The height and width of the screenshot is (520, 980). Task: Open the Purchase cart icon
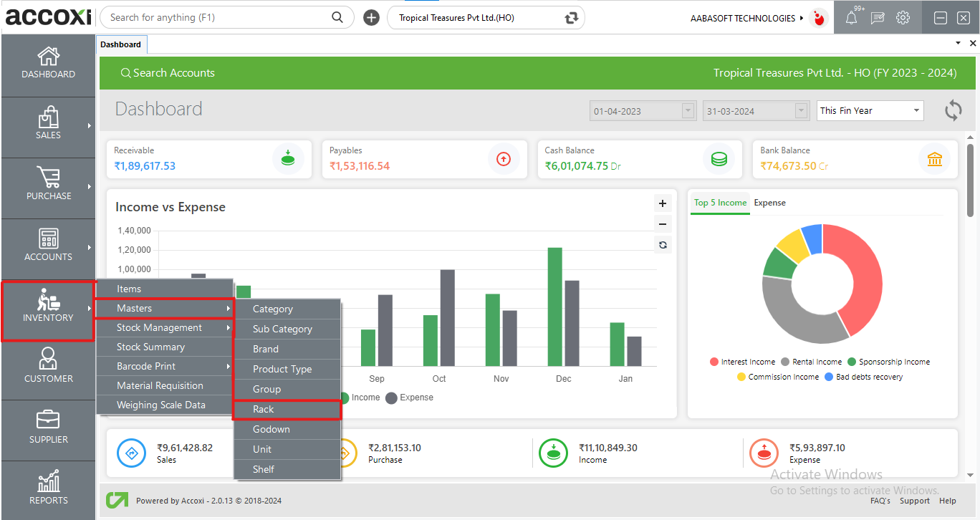tap(49, 178)
